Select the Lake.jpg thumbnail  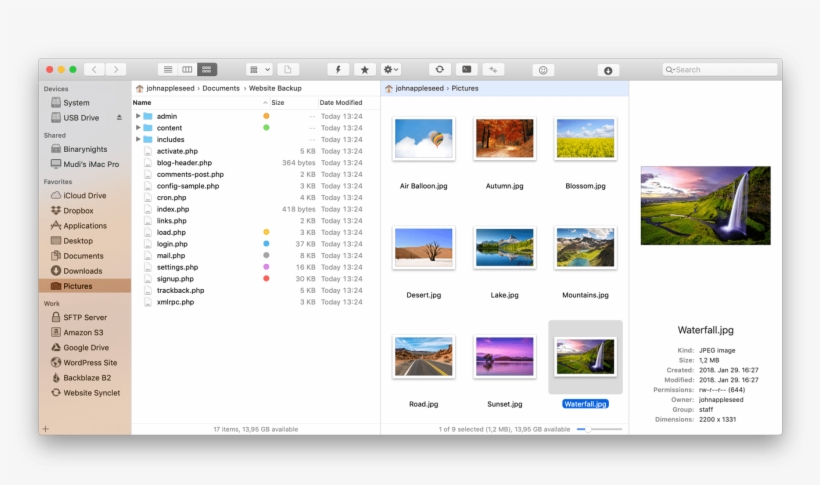pyautogui.click(x=504, y=249)
